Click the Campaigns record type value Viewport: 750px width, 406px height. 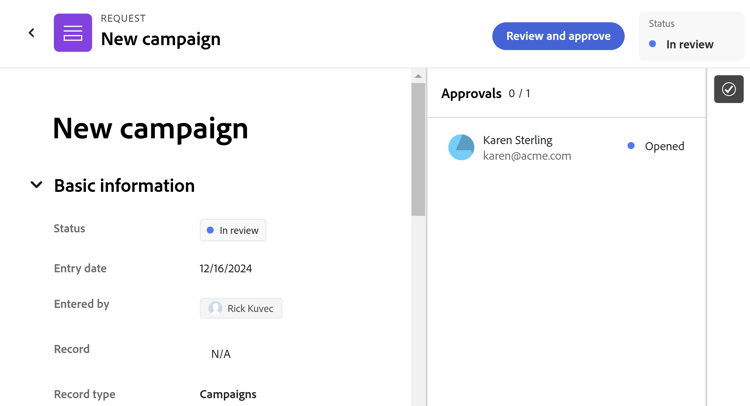click(x=228, y=394)
